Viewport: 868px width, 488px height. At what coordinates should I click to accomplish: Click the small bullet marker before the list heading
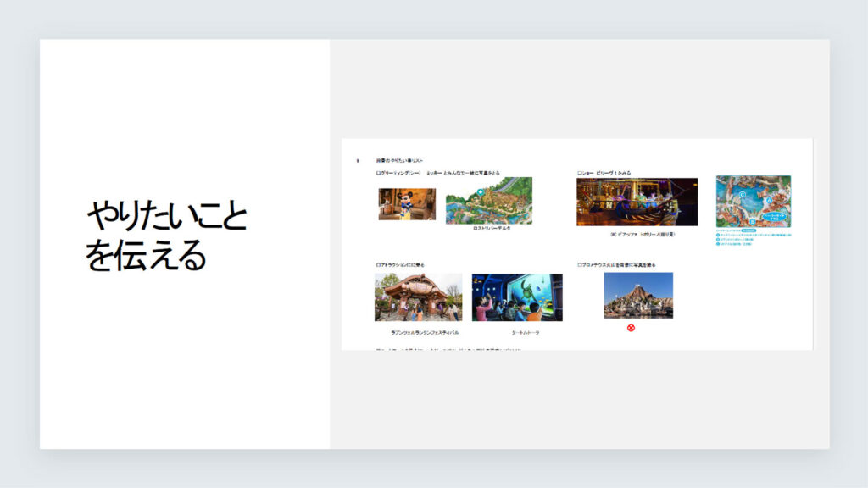(358, 160)
